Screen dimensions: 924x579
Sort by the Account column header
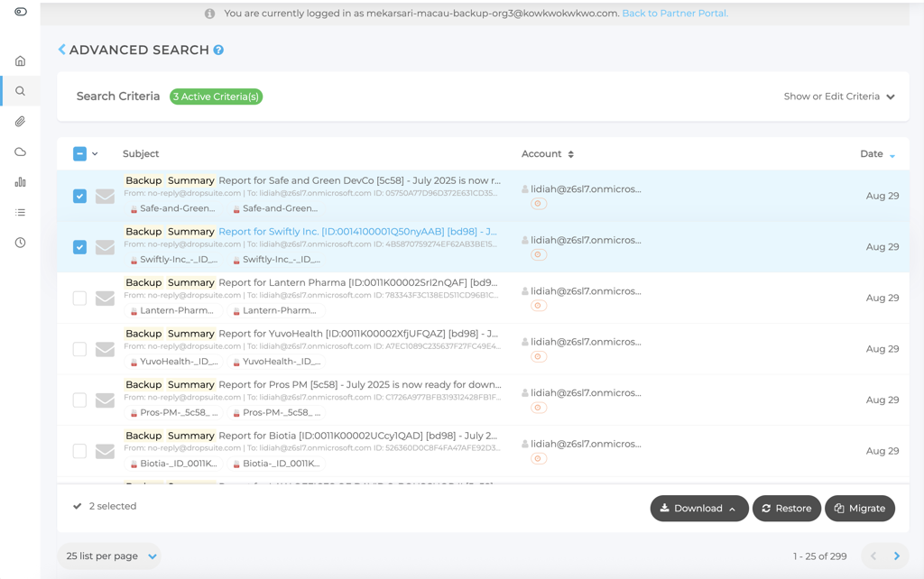pos(547,154)
